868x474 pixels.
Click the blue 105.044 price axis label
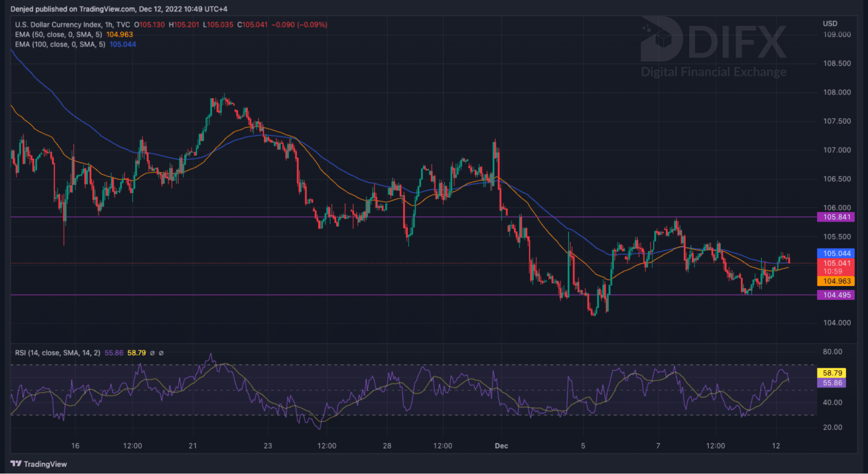[835, 253]
